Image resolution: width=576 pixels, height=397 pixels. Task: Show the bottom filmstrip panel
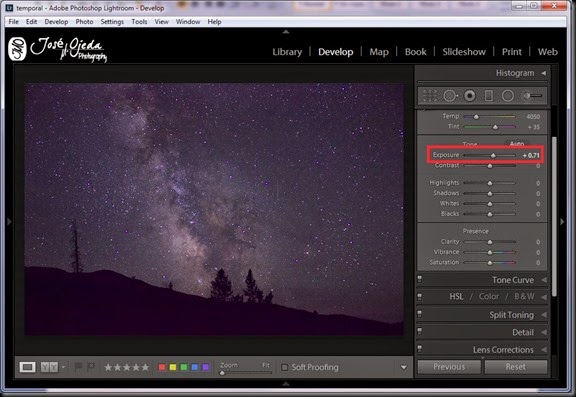286,384
